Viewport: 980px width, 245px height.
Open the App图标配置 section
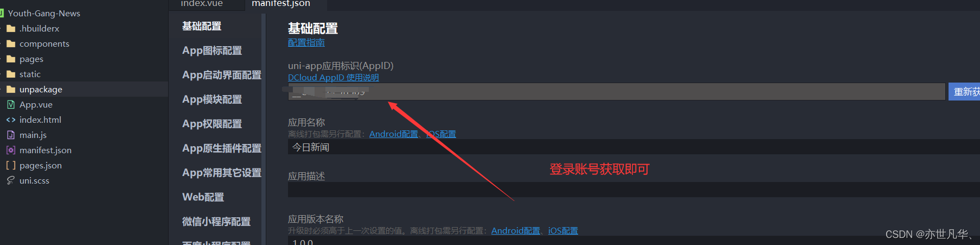[x=212, y=51]
